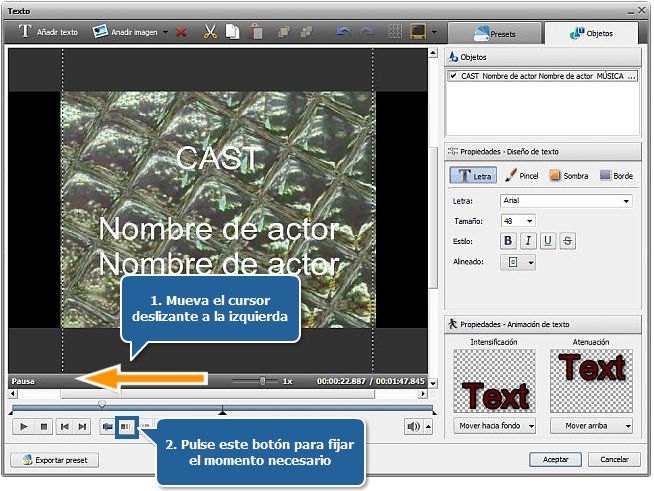Click the scissors cut icon
The height and width of the screenshot is (491, 654).
point(209,32)
